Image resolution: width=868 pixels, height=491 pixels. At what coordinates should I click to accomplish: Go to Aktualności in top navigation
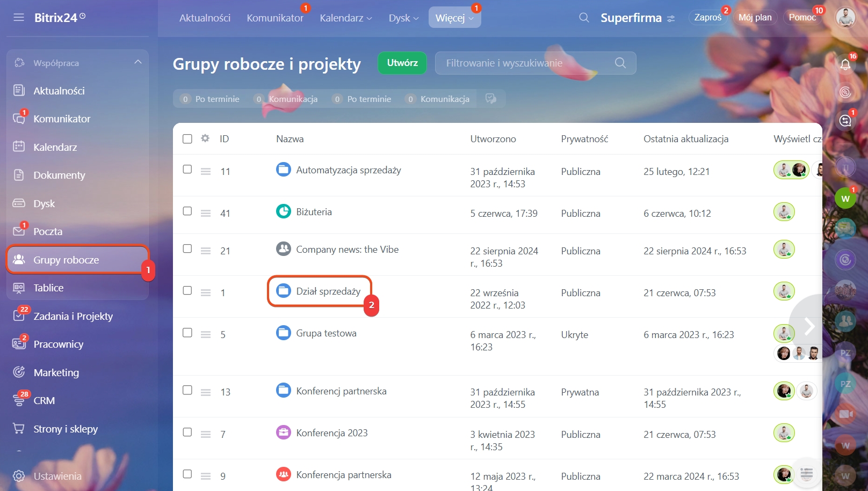(205, 18)
